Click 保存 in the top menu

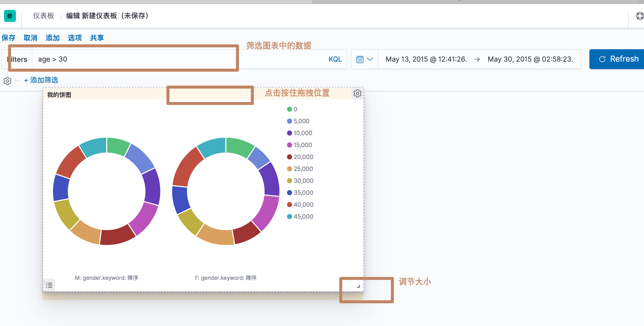click(x=8, y=38)
